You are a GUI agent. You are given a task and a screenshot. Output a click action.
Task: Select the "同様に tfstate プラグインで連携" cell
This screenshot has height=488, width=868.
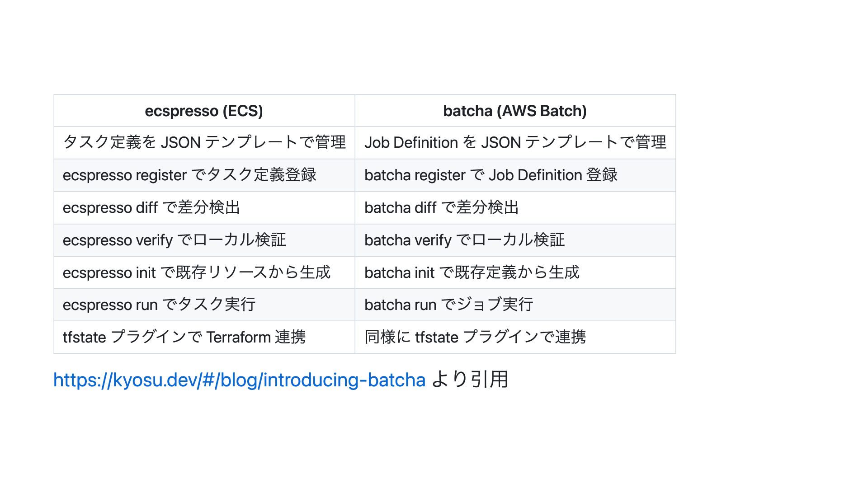tap(475, 337)
